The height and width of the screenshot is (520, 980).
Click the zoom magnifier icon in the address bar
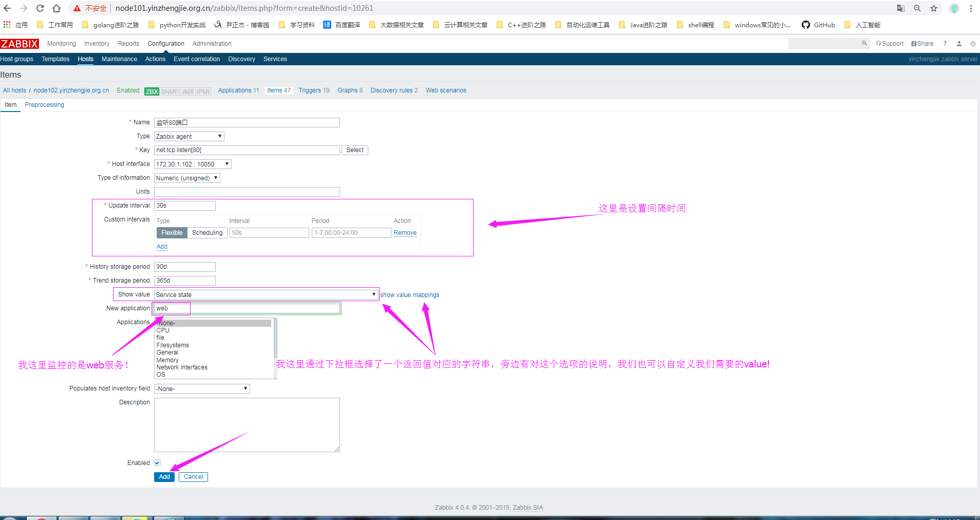(917, 8)
